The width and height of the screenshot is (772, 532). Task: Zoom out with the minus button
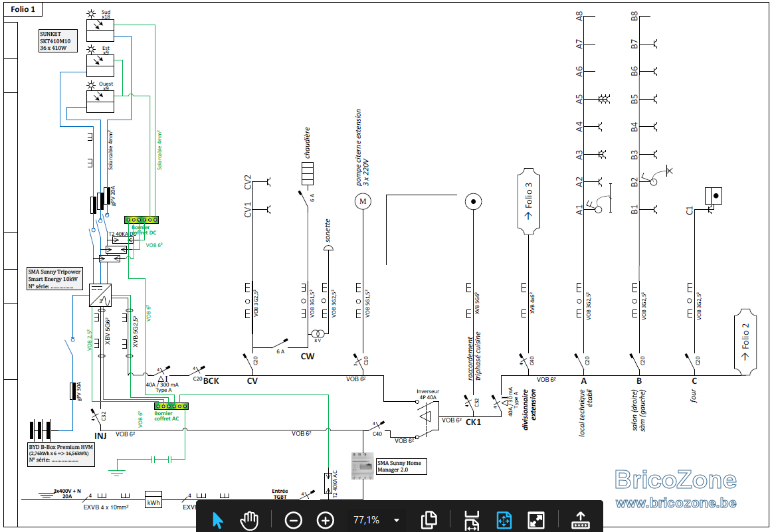[294, 520]
